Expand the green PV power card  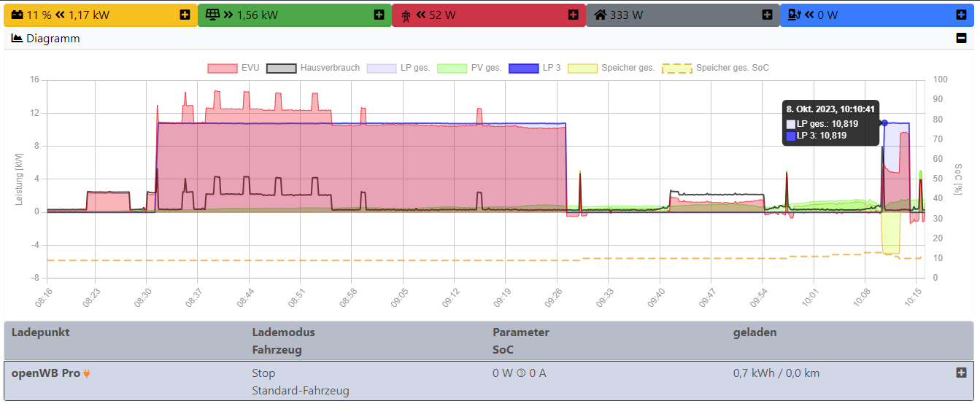[379, 15]
